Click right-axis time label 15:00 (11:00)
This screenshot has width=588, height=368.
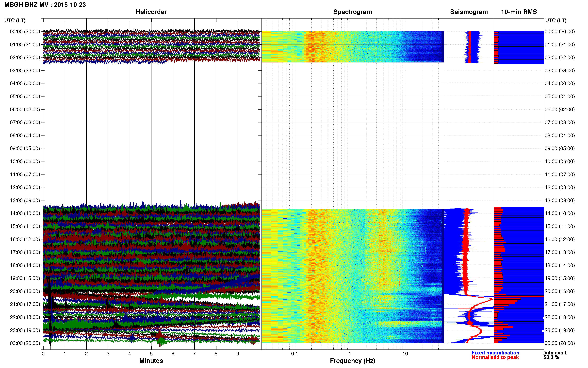[x=560, y=226]
